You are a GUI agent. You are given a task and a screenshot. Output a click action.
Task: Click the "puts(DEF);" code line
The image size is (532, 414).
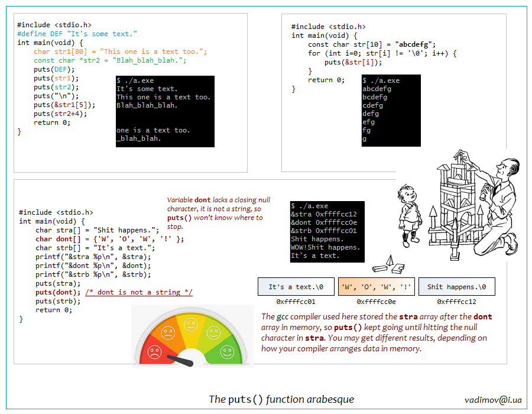pos(54,69)
